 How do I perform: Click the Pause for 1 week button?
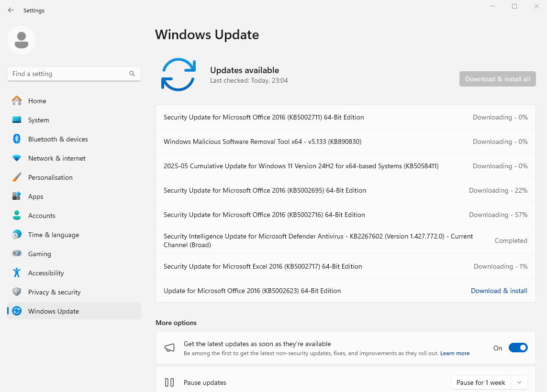480,382
